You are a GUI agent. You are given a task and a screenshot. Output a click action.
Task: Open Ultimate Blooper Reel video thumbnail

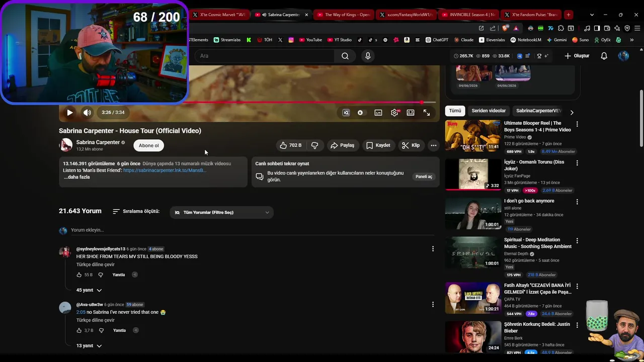pos(473,136)
